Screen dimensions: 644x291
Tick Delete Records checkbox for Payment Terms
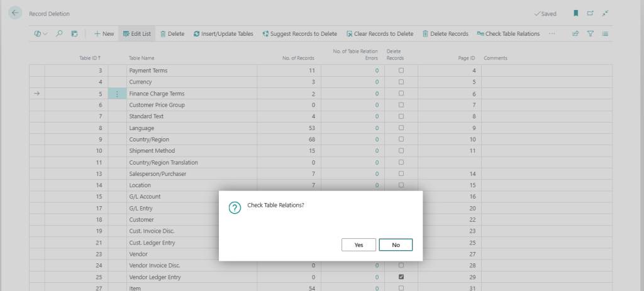[401, 70]
